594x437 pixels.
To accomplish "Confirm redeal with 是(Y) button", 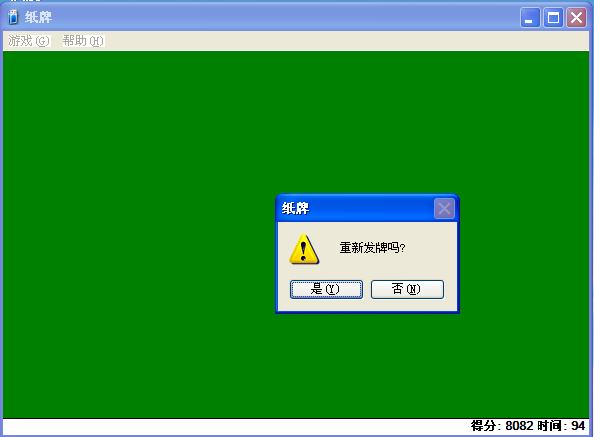I will 326,289.
